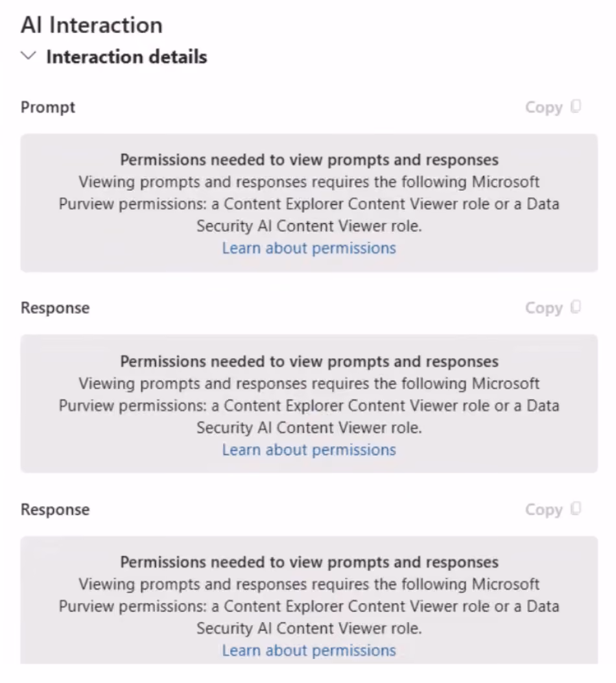This screenshot has height=683, width=616.
Task: Open Learn about permissions in the Prompt box
Action: click(309, 248)
